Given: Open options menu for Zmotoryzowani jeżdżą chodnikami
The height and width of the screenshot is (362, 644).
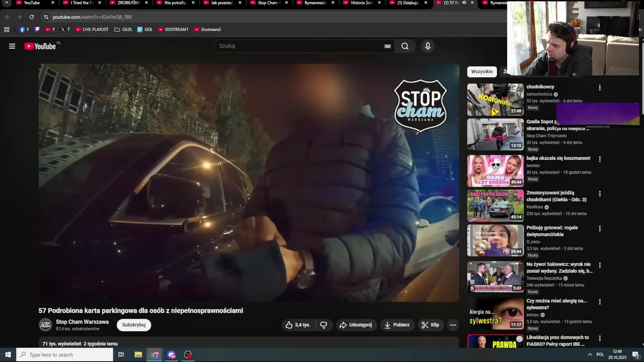Looking at the screenshot, I should (x=600, y=194).
